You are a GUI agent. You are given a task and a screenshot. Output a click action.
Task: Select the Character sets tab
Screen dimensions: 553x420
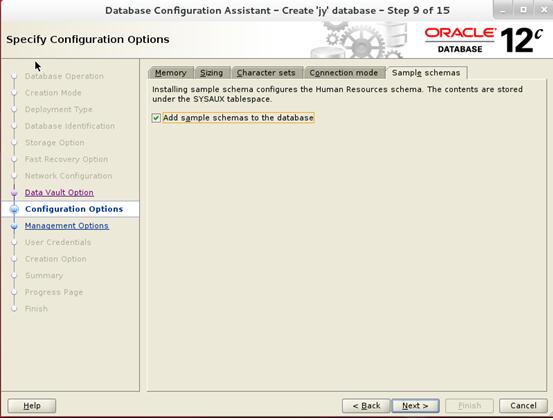pyautogui.click(x=266, y=73)
